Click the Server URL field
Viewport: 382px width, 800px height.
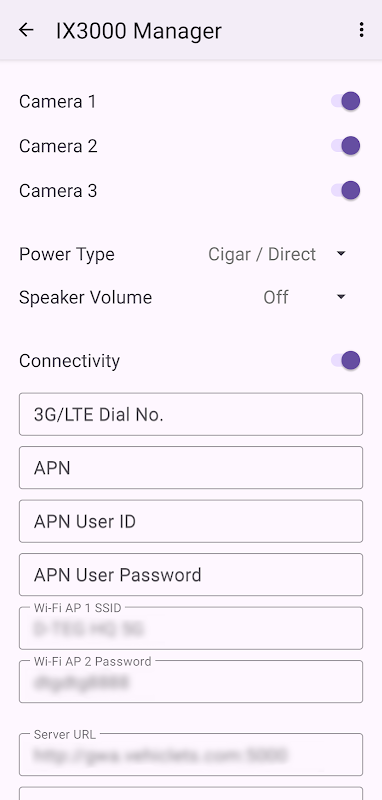(x=191, y=754)
